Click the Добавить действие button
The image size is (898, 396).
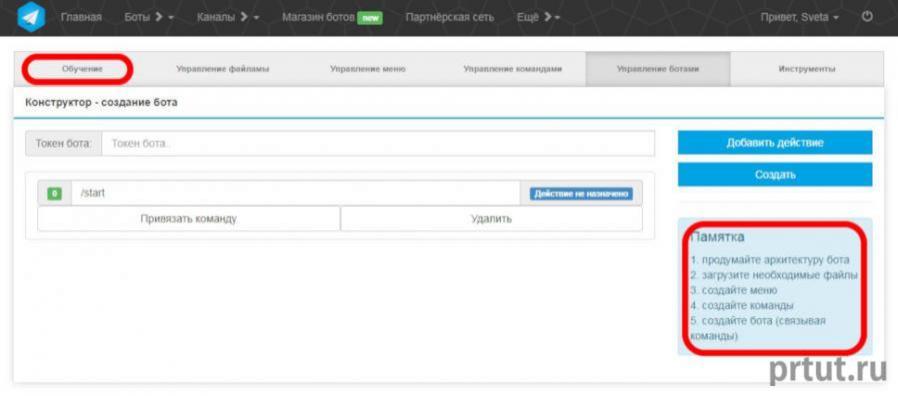(x=775, y=143)
